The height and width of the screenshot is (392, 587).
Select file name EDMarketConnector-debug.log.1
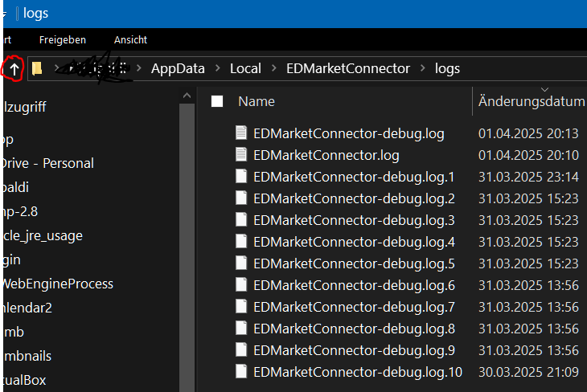354,178
